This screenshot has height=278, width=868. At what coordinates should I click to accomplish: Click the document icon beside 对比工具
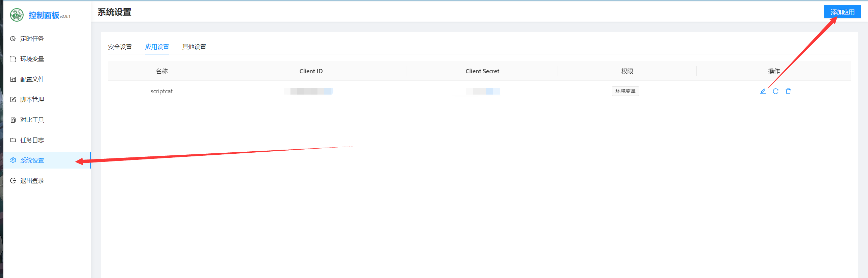click(13, 120)
